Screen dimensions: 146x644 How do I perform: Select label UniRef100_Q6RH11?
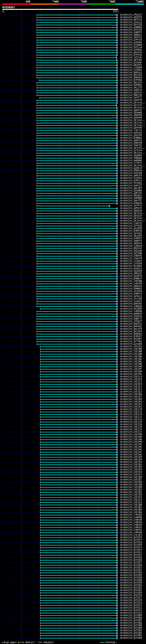[x=131, y=35]
